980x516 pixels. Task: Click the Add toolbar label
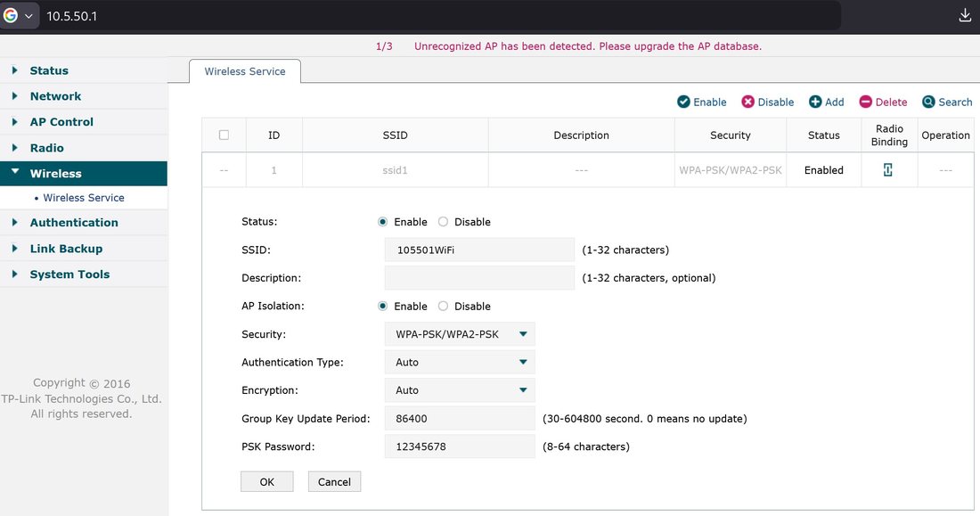coord(835,102)
